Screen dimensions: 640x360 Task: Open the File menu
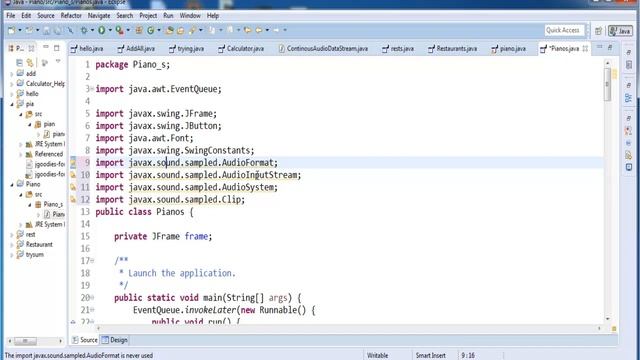[x=11, y=16]
